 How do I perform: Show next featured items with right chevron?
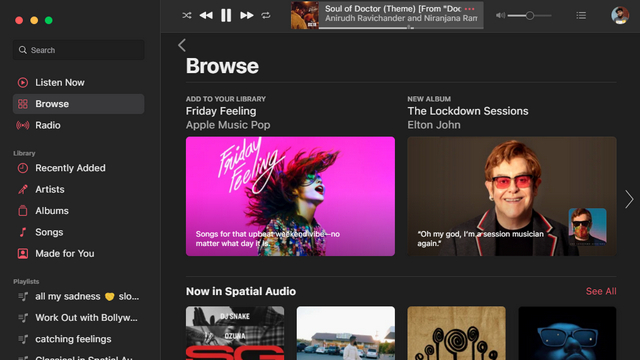coord(629,199)
